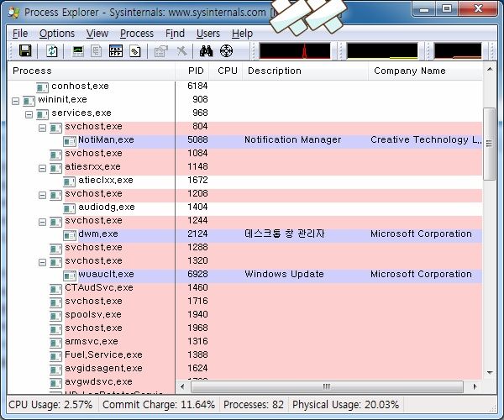Click the armsvc.exe process icon

55,343
